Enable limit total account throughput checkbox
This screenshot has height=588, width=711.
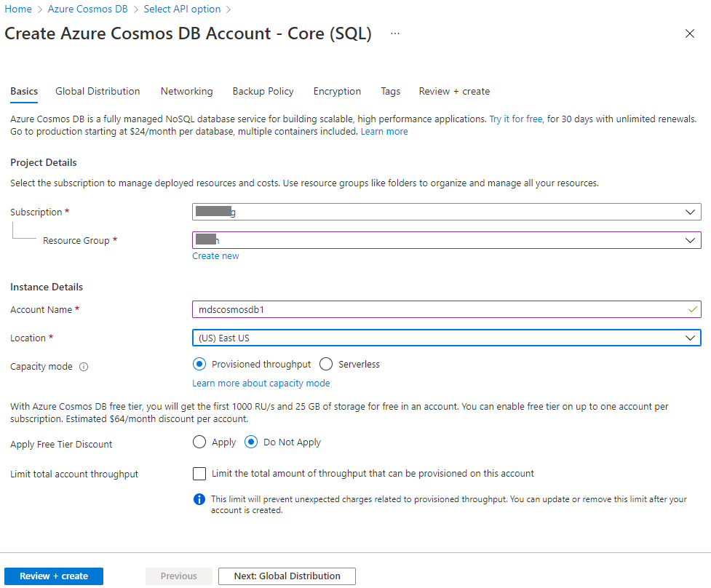pyautogui.click(x=199, y=474)
